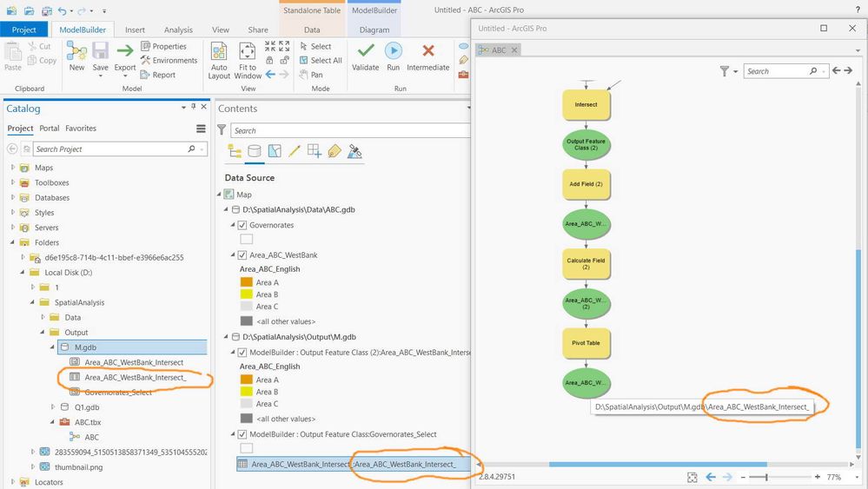This screenshot has height=489, width=868.
Task: Collapse the SpatialAnalysis folder
Action: click(x=33, y=302)
